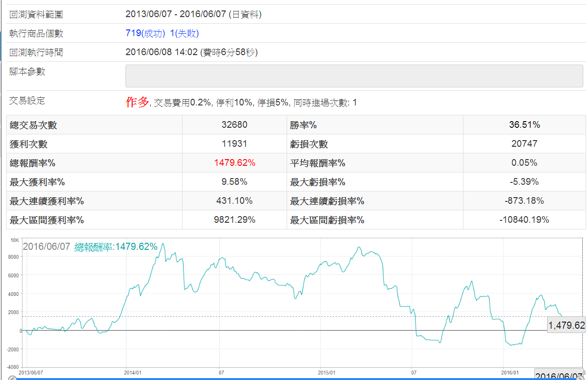The image size is (588, 380).
Task: Click the blue range bar below the chart
Action: (x=295, y=379)
